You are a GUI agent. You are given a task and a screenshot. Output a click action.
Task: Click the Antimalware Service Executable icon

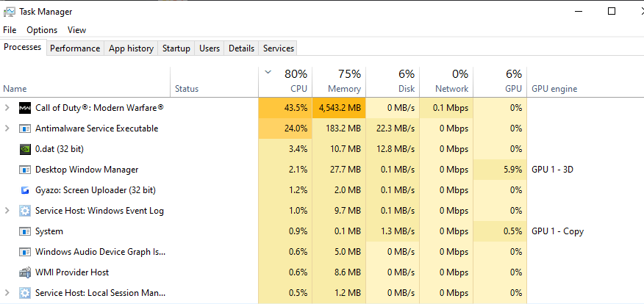point(26,129)
